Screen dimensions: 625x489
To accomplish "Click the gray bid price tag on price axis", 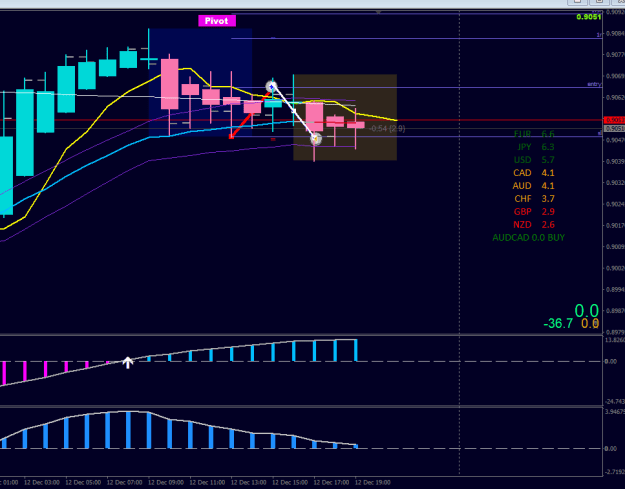I will click(x=614, y=129).
